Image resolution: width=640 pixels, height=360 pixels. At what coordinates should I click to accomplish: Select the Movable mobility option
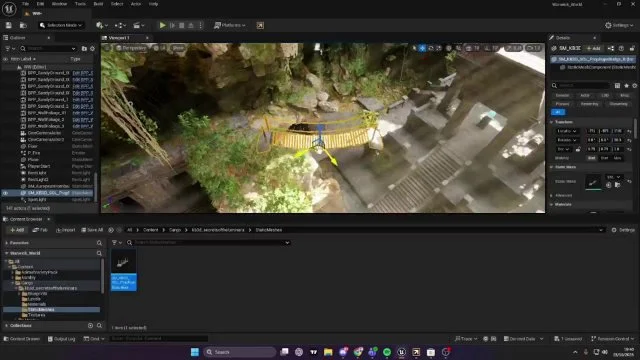(618, 158)
